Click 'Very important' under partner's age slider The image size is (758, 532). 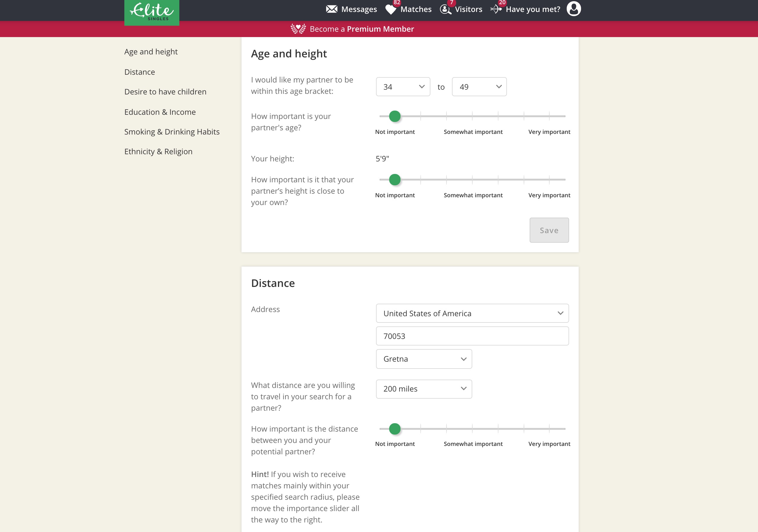pos(549,132)
